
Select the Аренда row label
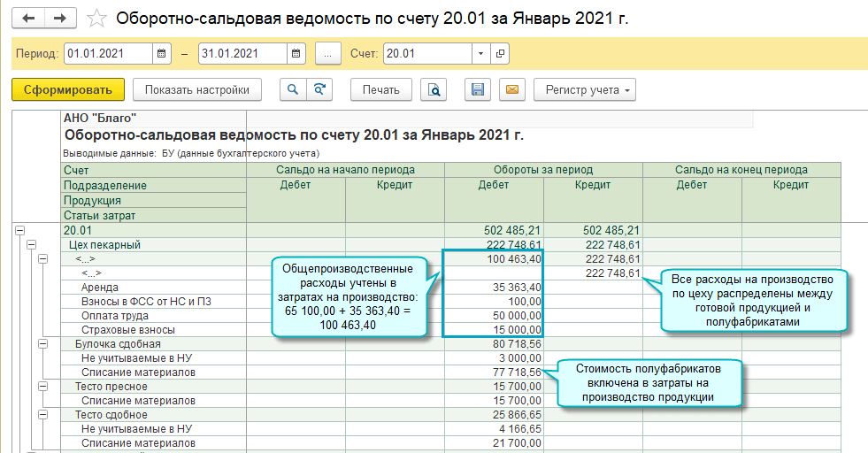coord(100,288)
